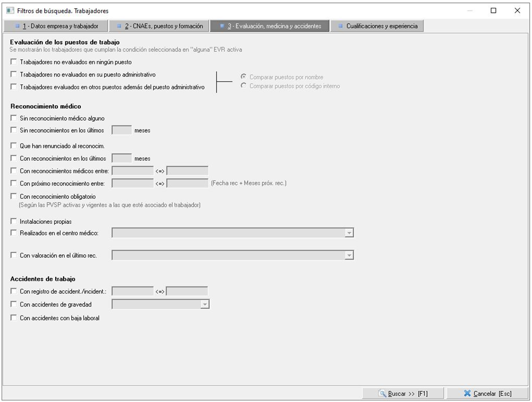Enable 'Trabajadores no evaluados en su puesto administrativo'

click(13, 74)
